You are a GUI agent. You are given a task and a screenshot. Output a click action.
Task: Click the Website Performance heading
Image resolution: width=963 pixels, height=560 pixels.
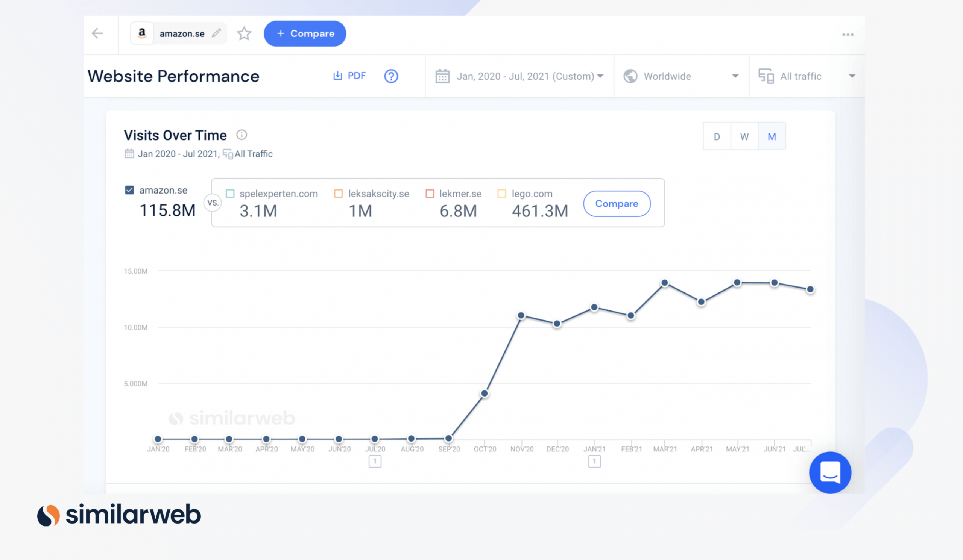[173, 76]
